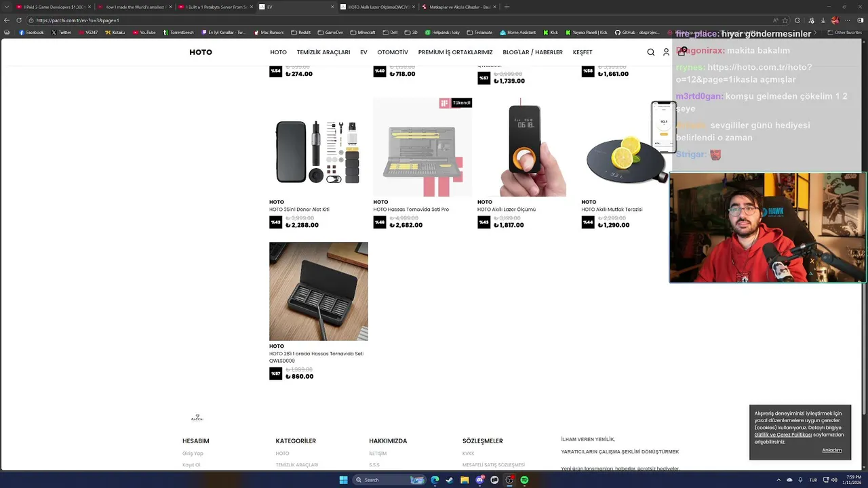
Task: Click the footer KVKK link
Action: click(468, 453)
